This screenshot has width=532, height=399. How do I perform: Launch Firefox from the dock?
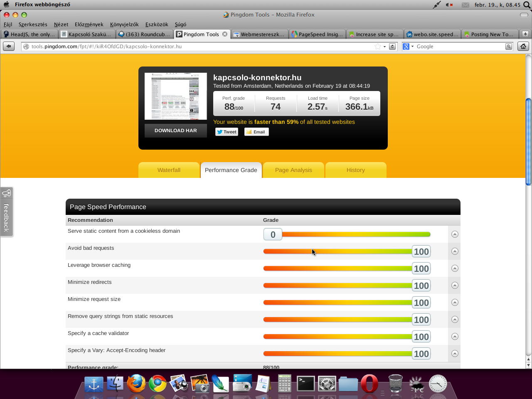[x=136, y=384]
